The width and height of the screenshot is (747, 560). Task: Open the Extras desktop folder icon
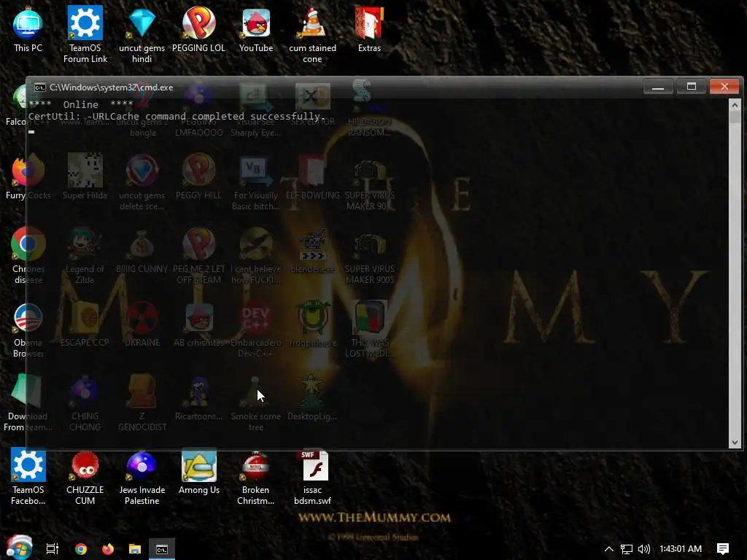369,29
